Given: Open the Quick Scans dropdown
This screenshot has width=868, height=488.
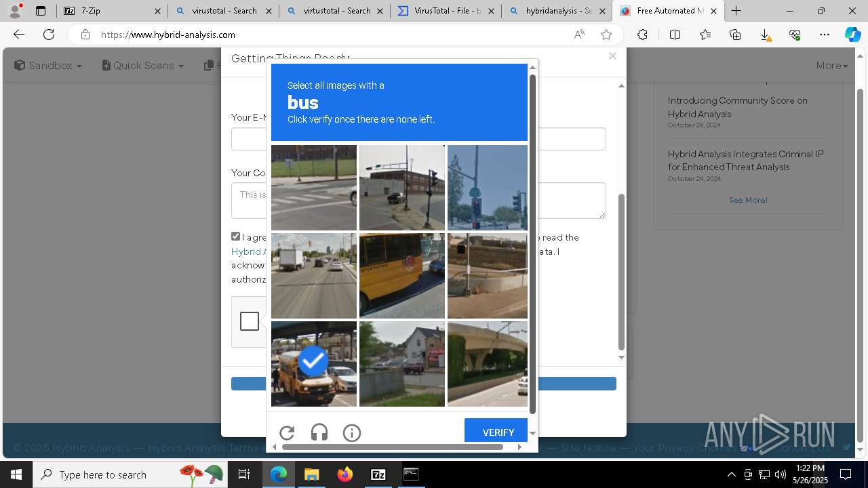Looking at the screenshot, I should pos(143,65).
